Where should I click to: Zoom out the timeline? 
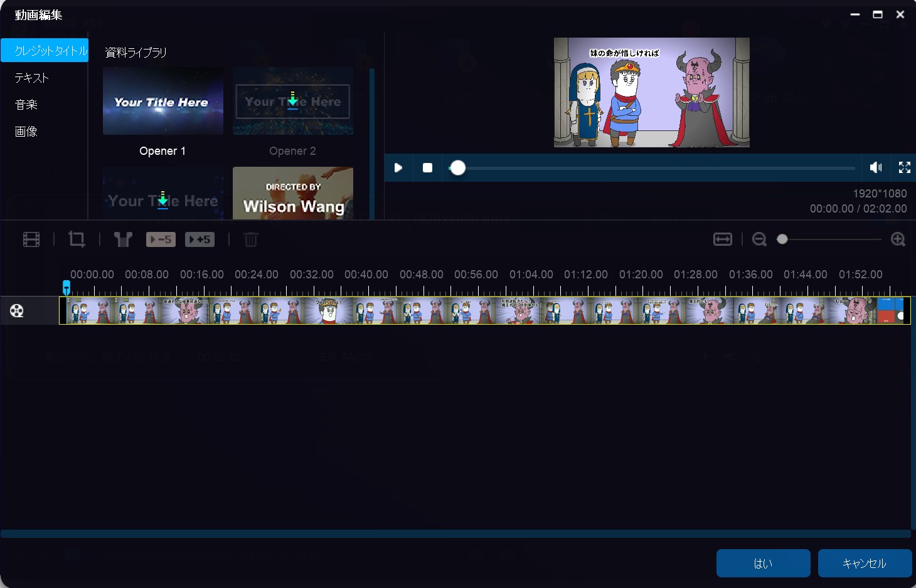pos(759,239)
